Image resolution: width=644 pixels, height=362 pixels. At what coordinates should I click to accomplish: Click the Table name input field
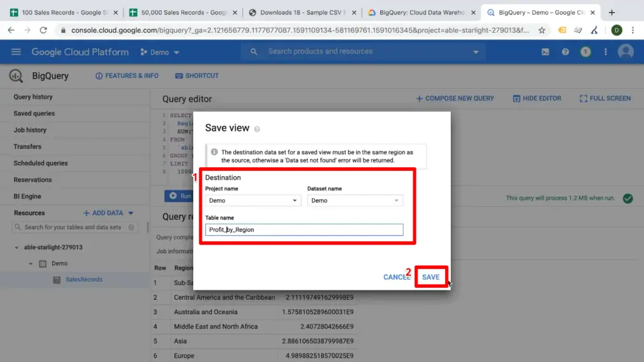pyautogui.click(x=304, y=229)
